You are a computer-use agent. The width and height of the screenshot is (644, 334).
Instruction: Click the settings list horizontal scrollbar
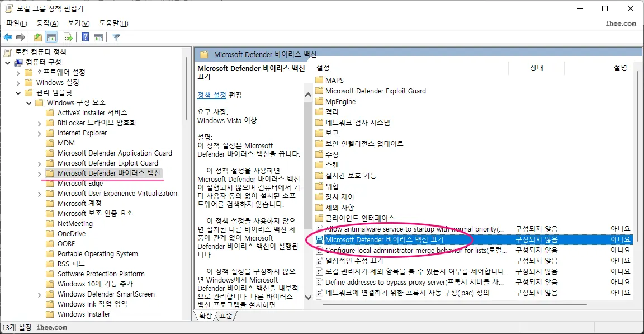(x=454, y=305)
